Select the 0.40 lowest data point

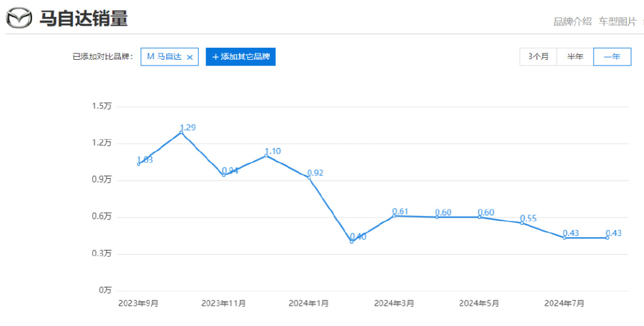352,242
